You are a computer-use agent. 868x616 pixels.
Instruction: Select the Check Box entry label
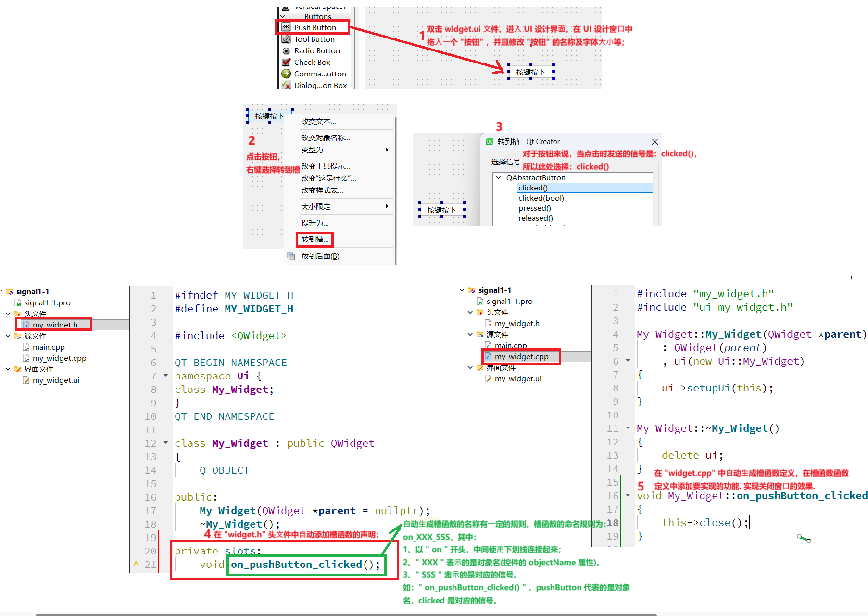click(x=313, y=62)
